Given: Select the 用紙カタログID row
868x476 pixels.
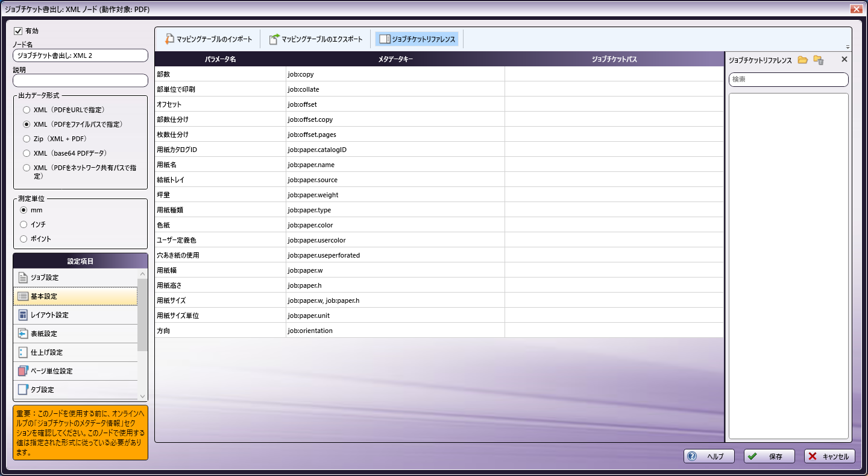Looking at the screenshot, I should (x=439, y=150).
